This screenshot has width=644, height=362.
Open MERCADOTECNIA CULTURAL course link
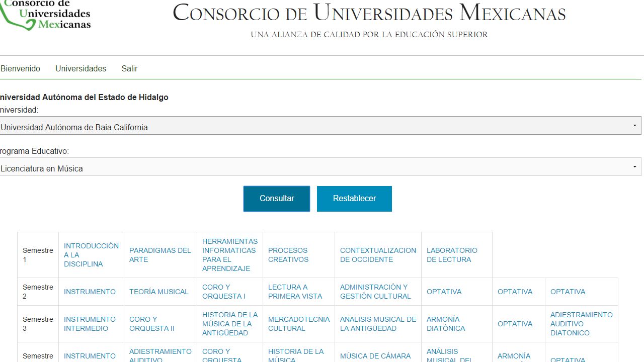coord(299,324)
